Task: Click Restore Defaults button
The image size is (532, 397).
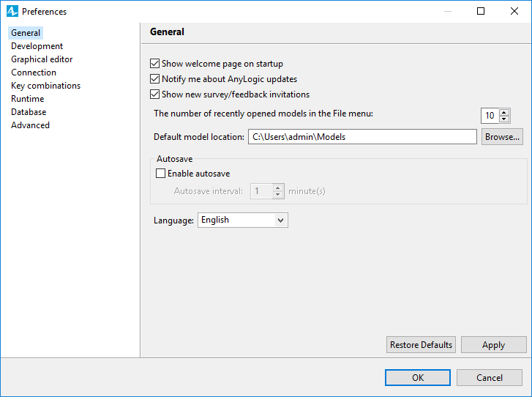Action: [x=421, y=345]
